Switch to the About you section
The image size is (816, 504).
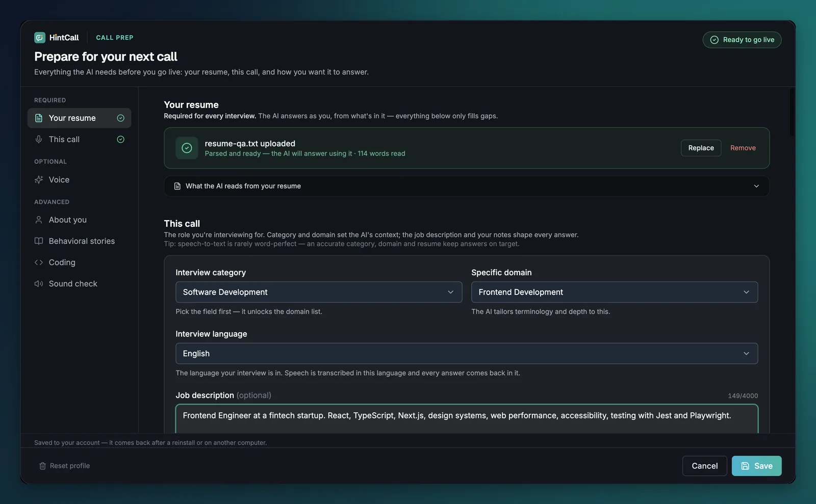[x=80, y=220]
